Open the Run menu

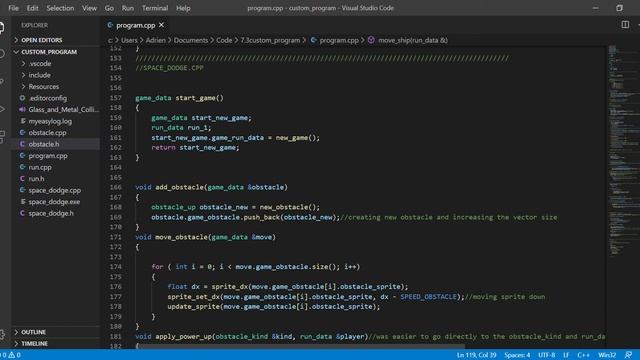(x=128, y=8)
